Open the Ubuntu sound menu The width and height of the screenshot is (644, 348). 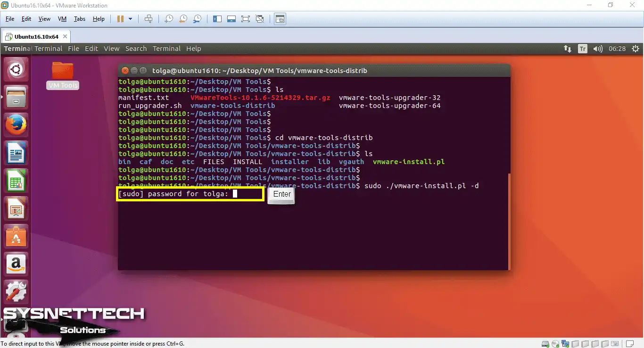[x=598, y=49]
